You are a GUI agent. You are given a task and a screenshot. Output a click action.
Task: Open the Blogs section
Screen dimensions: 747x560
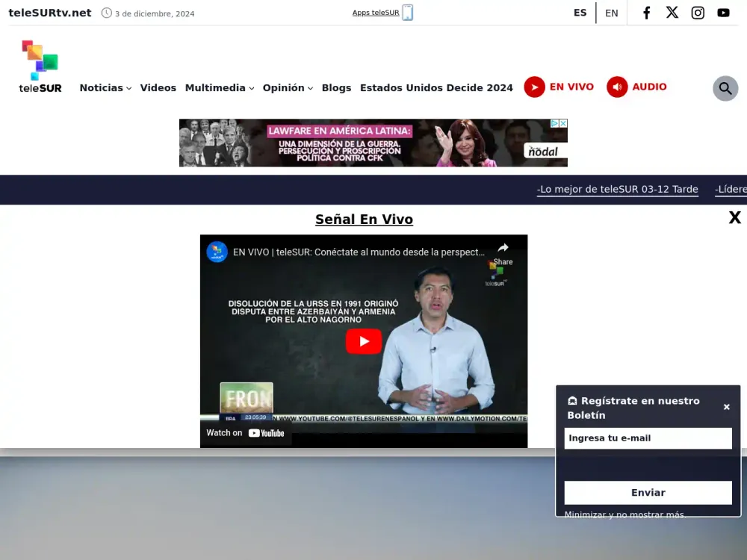pyautogui.click(x=336, y=87)
